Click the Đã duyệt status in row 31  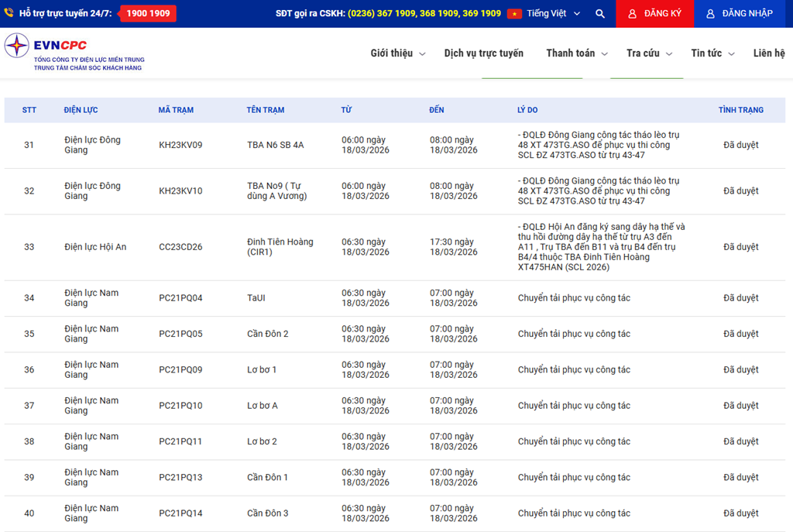coord(740,145)
